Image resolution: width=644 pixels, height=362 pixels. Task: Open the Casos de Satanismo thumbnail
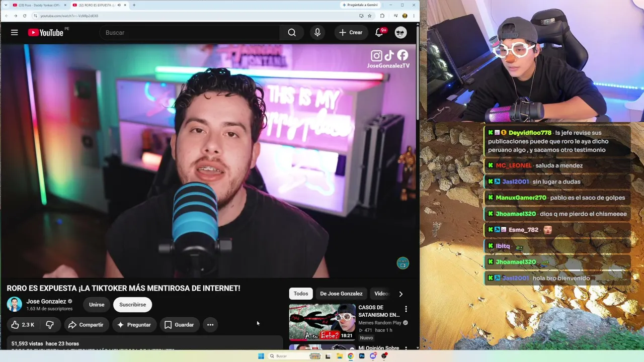[322, 322]
